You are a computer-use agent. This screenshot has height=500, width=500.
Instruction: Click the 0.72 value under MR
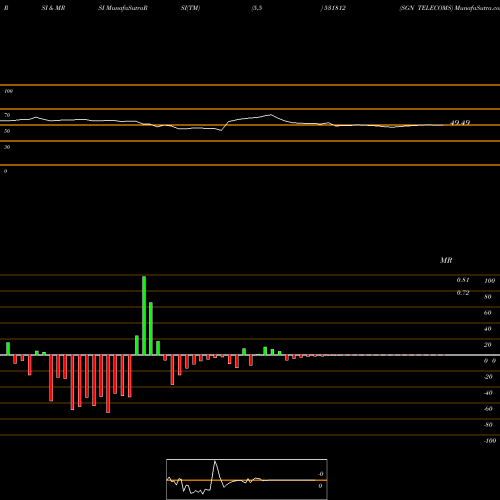pyautogui.click(x=463, y=293)
